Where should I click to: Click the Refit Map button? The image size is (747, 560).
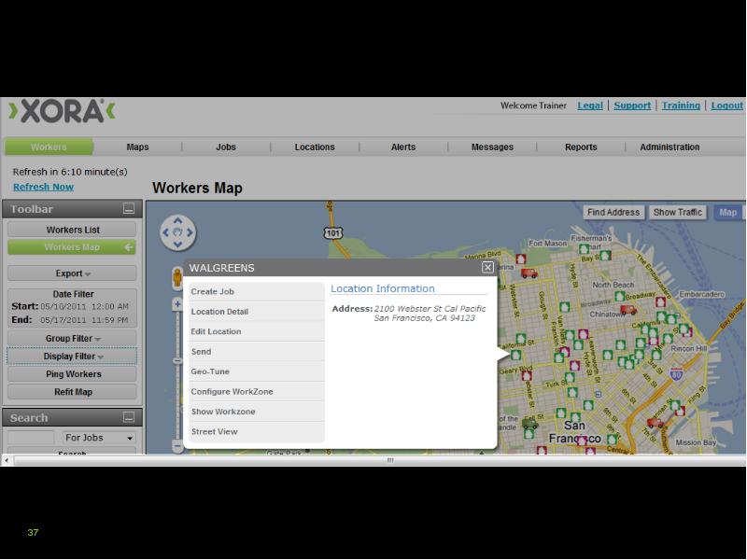(72, 392)
